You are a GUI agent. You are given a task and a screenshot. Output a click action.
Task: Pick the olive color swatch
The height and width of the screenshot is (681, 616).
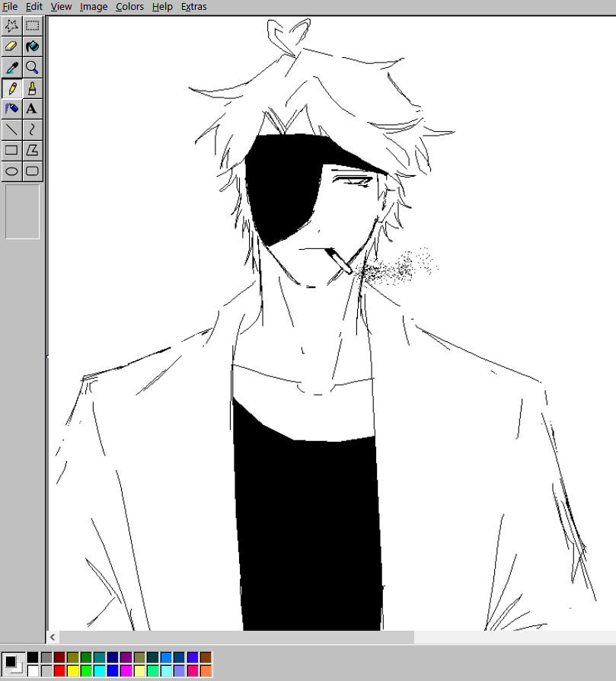click(x=73, y=657)
